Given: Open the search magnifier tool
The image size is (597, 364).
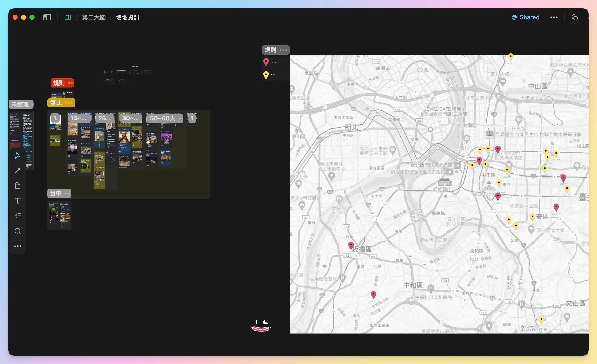Looking at the screenshot, I should tap(17, 231).
